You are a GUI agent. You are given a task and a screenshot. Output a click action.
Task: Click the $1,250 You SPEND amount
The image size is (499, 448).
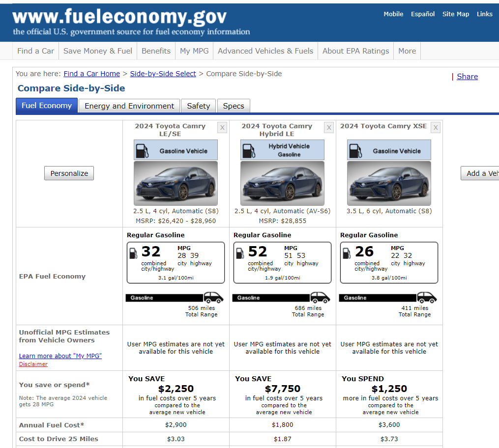389,389
